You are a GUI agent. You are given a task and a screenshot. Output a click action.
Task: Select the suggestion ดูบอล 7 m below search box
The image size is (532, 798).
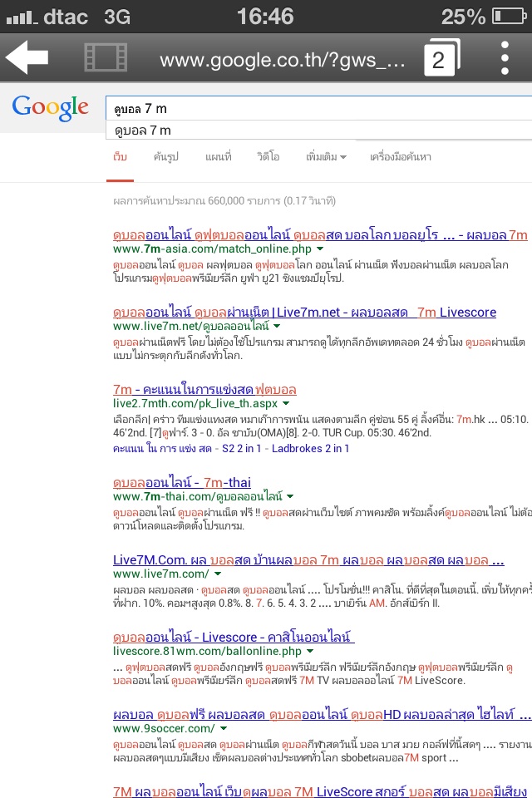click(x=318, y=131)
